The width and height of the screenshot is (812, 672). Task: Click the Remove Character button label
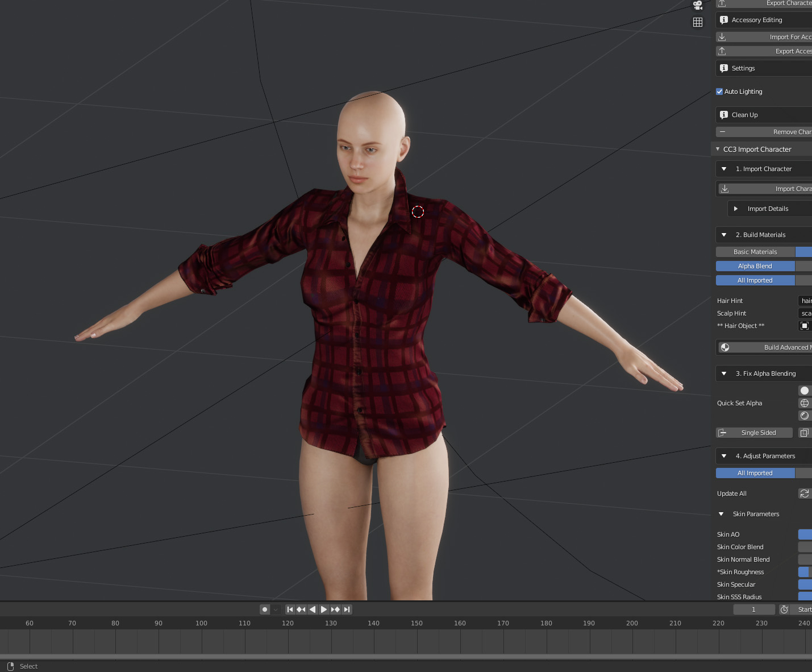tap(792, 132)
